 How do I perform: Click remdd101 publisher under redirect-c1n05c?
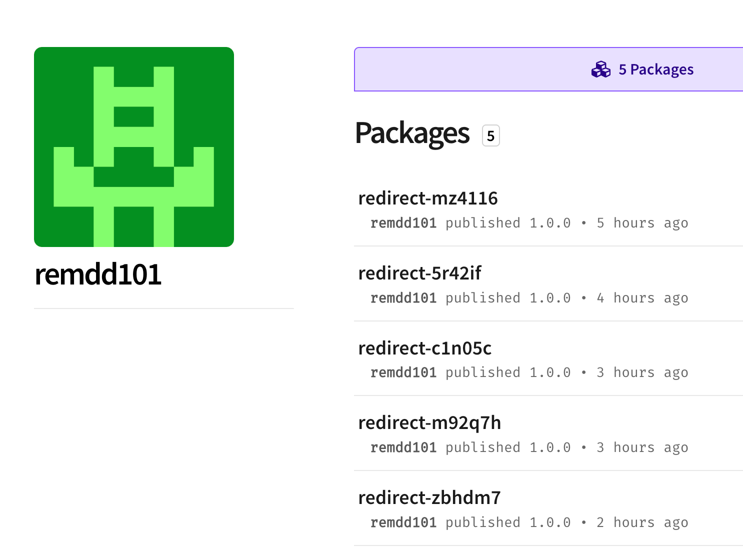[403, 372]
